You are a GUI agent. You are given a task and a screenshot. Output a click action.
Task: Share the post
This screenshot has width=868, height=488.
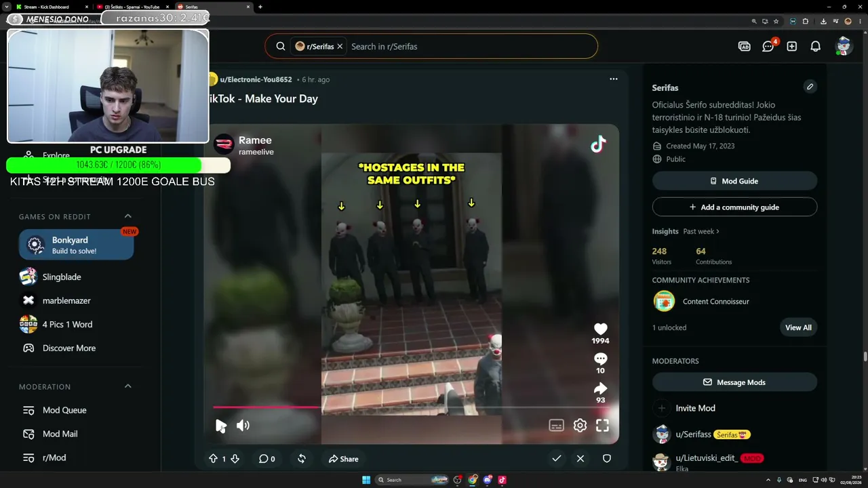coord(343,459)
